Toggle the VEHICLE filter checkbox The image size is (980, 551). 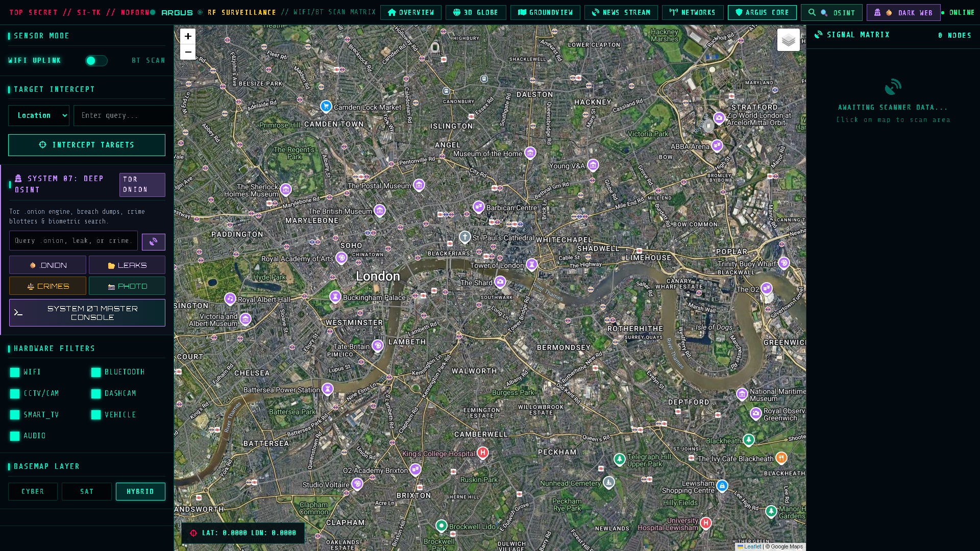(96, 415)
